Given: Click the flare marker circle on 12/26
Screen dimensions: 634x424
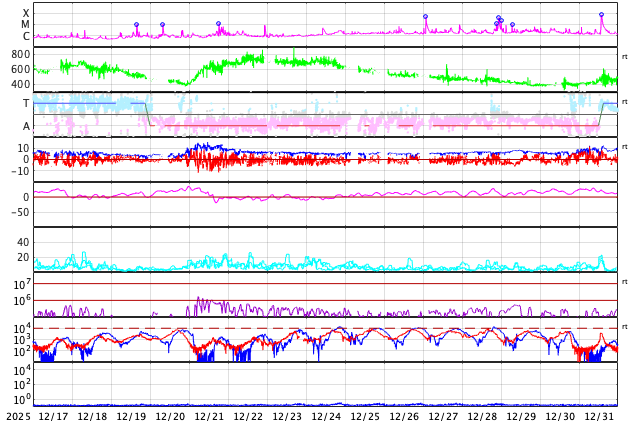Looking at the screenshot, I should 425,16.
